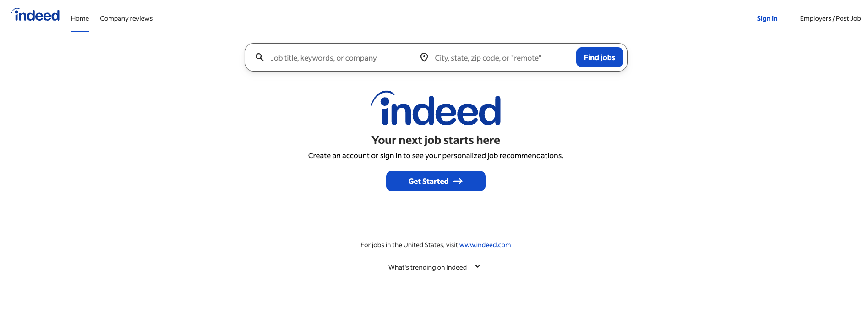Click the divider between search and location inputs
868x331 pixels.
coord(409,57)
